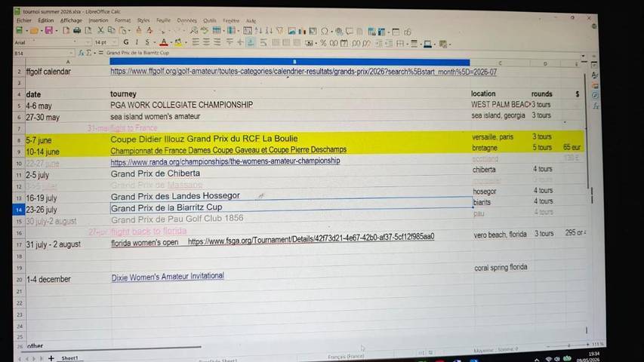This screenshot has height=362, width=644.
Task: Click the Spelling check icon
Action: coord(205,31)
